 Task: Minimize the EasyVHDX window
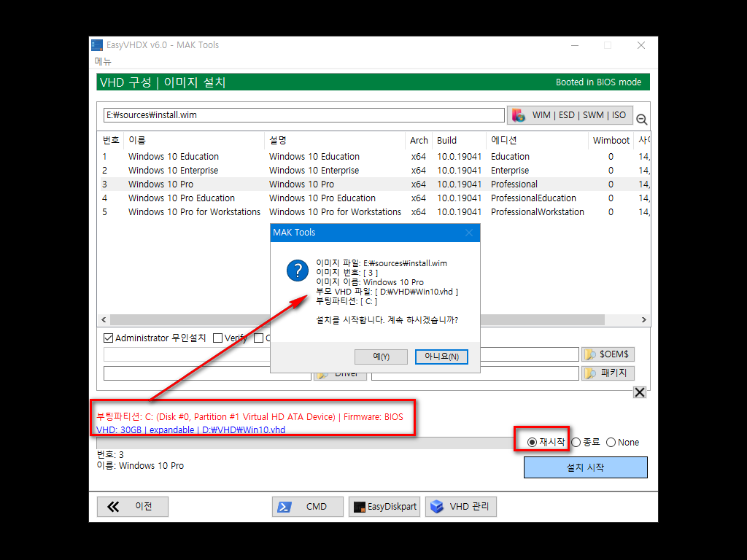click(x=575, y=45)
